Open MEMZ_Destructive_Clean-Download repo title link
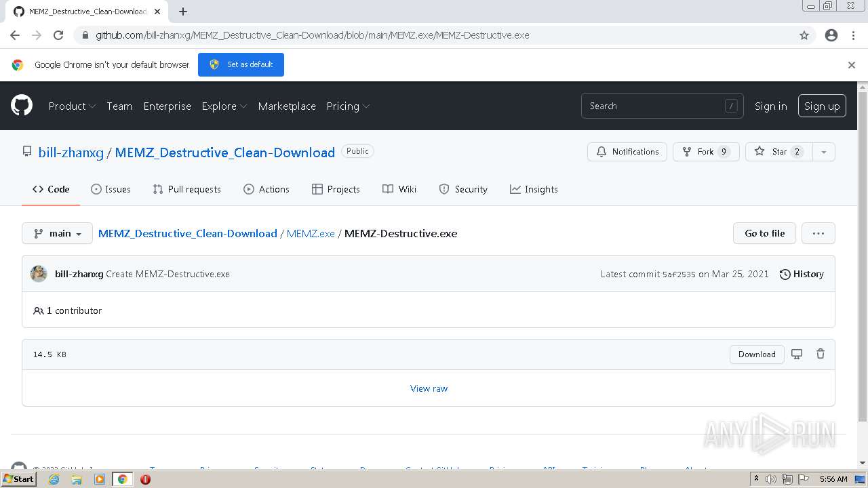The width and height of the screenshot is (868, 488). [225, 152]
